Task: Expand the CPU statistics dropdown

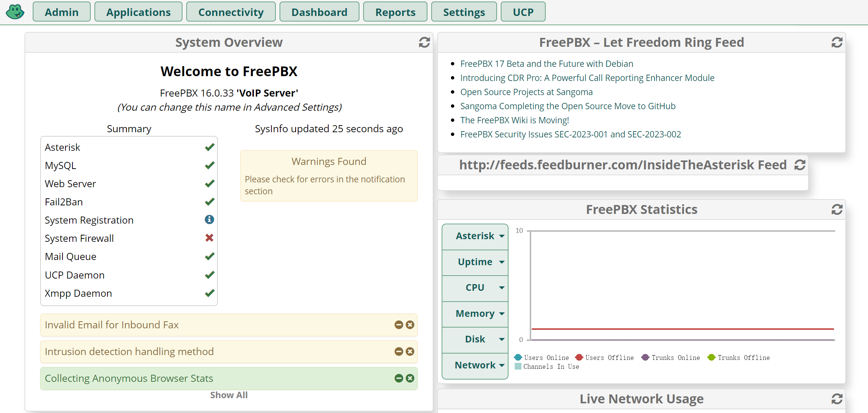Action: point(475,288)
